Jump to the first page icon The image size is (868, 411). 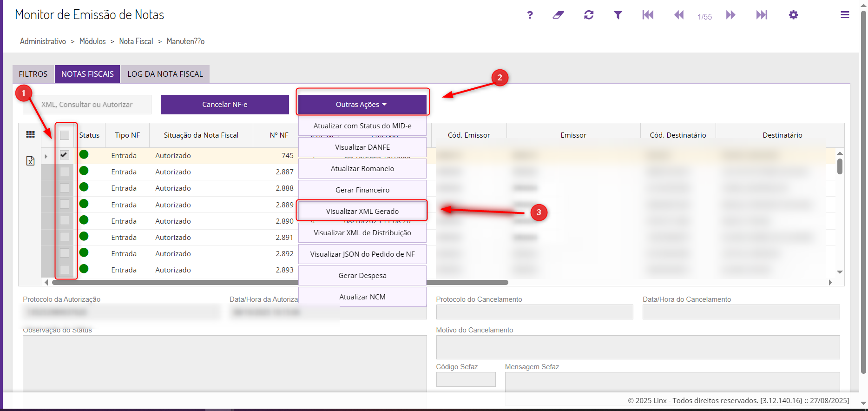coord(648,15)
